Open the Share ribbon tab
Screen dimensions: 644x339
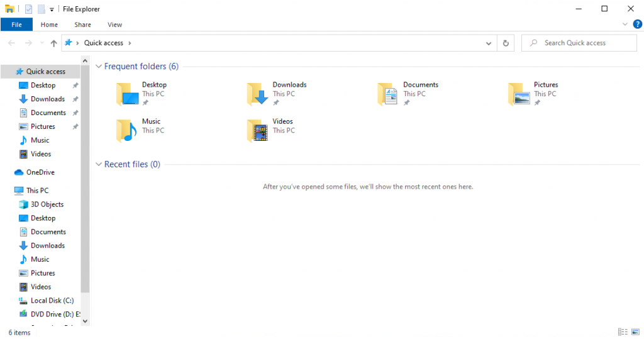82,25
